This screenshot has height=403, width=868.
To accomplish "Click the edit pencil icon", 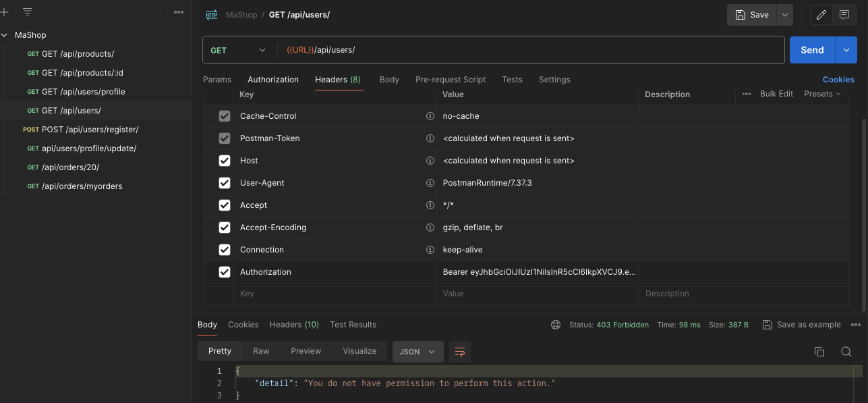I will coord(821,15).
